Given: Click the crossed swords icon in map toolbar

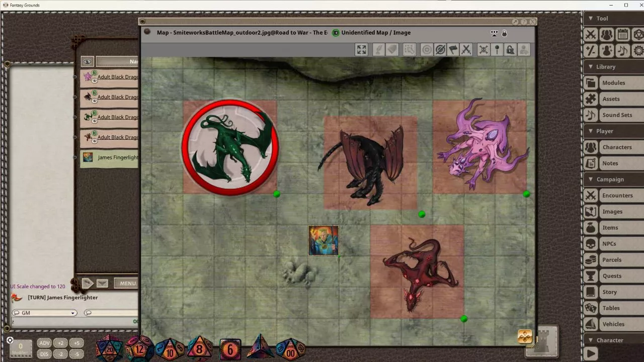Looking at the screenshot, I should (x=466, y=49).
